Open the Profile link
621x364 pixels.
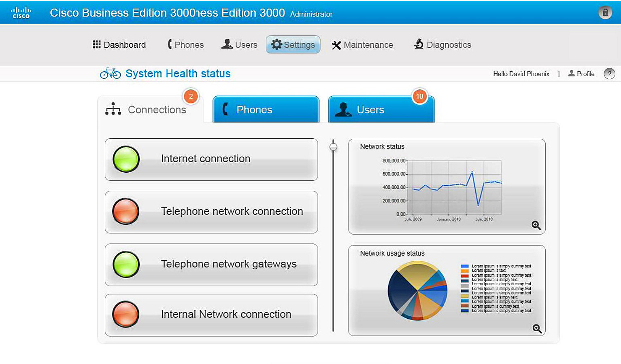(x=581, y=74)
